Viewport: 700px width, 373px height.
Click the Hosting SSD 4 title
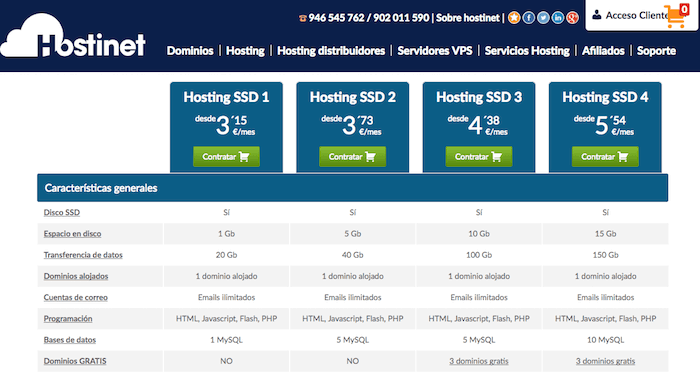click(605, 97)
